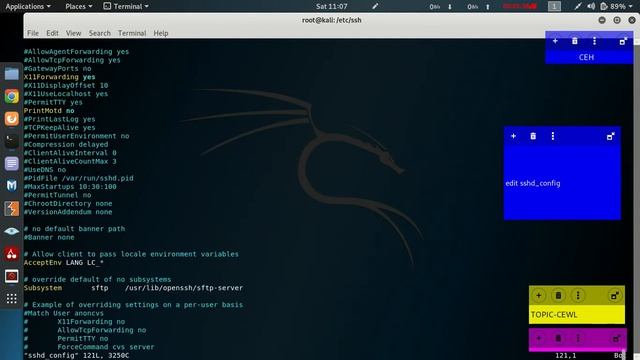Click the Subsystem sftp line

point(133,288)
